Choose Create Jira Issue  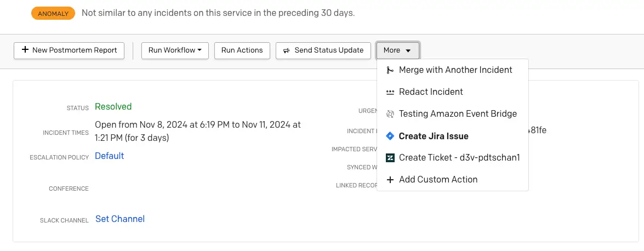pyautogui.click(x=434, y=136)
